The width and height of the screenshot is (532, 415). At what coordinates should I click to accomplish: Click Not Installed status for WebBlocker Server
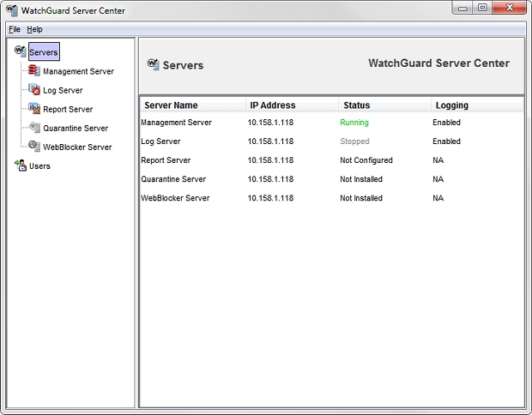click(x=361, y=198)
